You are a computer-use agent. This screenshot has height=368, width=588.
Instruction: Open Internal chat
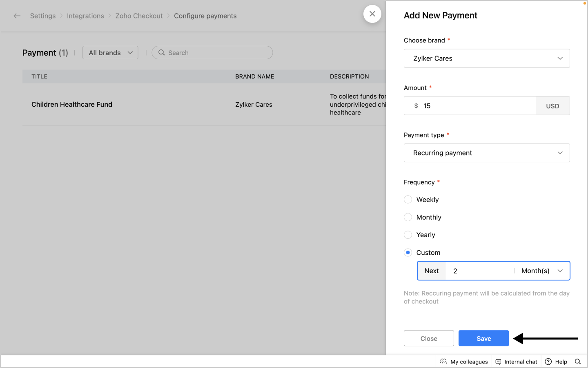click(x=516, y=361)
